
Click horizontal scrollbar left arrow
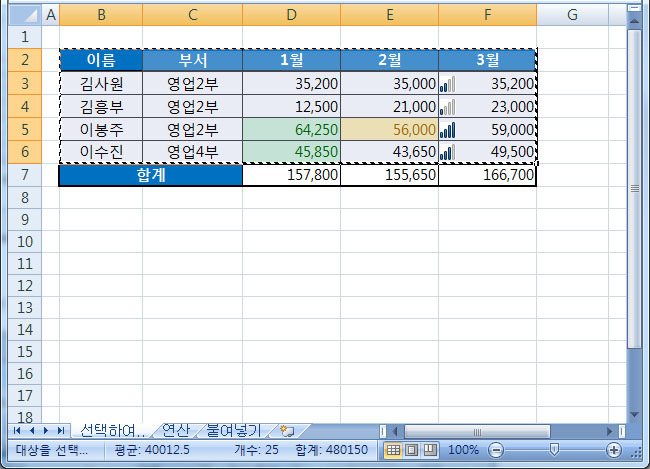pos(395,431)
